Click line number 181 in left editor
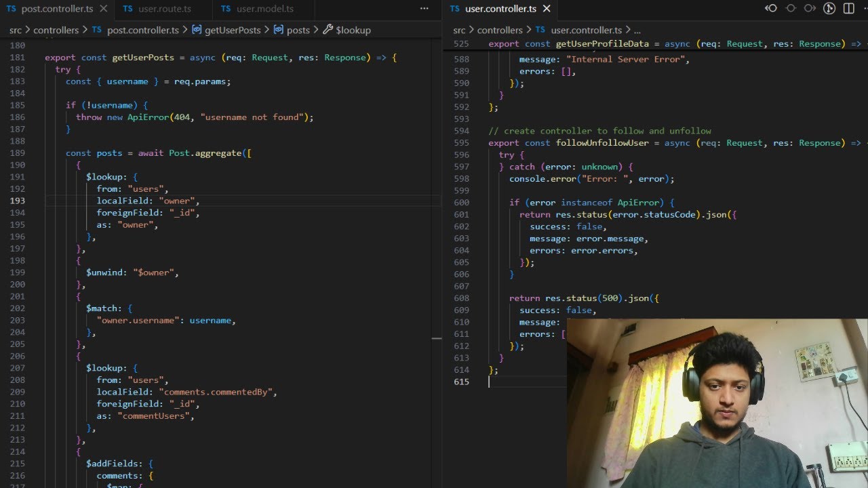Screen dimensions: 868x488 click(18, 58)
